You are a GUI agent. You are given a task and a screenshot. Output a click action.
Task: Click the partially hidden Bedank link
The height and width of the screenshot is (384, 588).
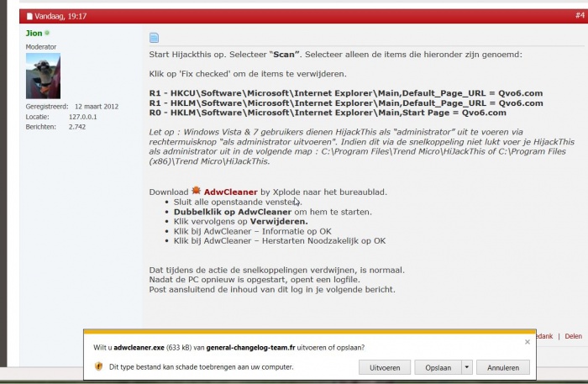(544, 336)
